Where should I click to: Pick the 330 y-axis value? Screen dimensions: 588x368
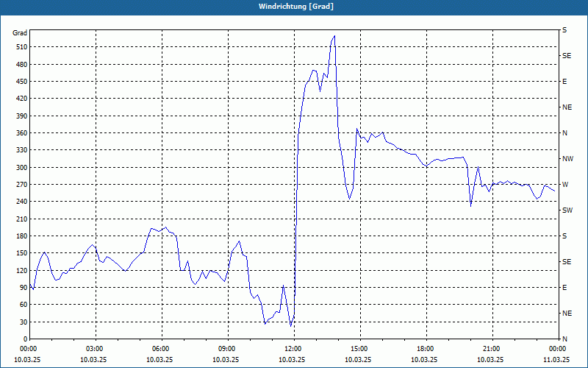pos(22,150)
